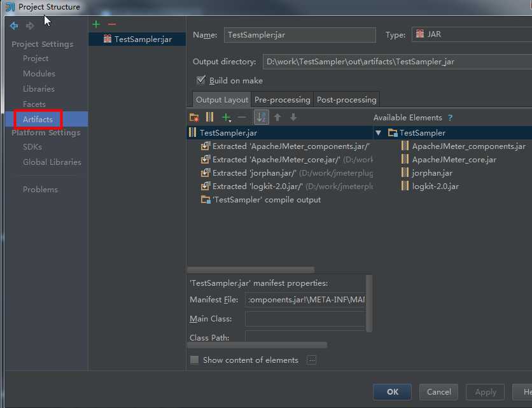
Task: Click TestSampler.jar archive icon in layout tree
Action: (x=192, y=132)
